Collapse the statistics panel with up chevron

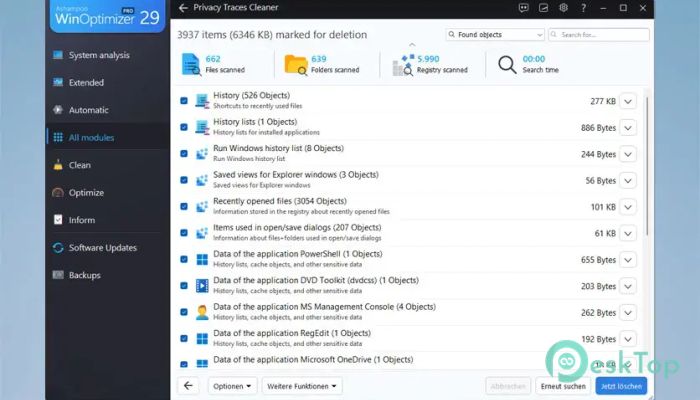[x=412, y=45]
